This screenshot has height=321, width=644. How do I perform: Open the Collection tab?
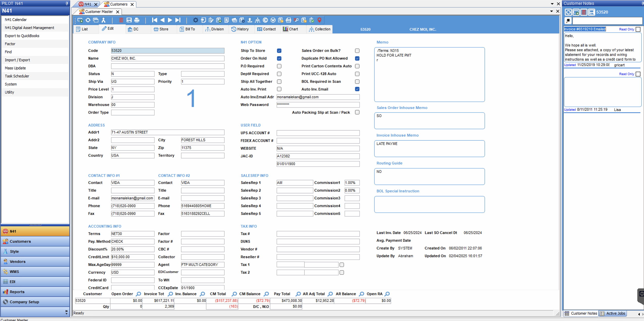[319, 29]
